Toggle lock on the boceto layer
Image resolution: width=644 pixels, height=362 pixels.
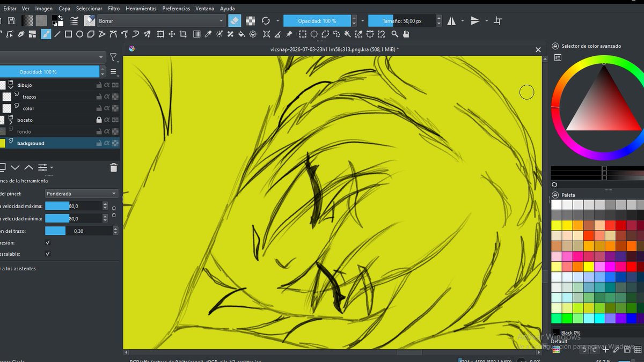(99, 120)
